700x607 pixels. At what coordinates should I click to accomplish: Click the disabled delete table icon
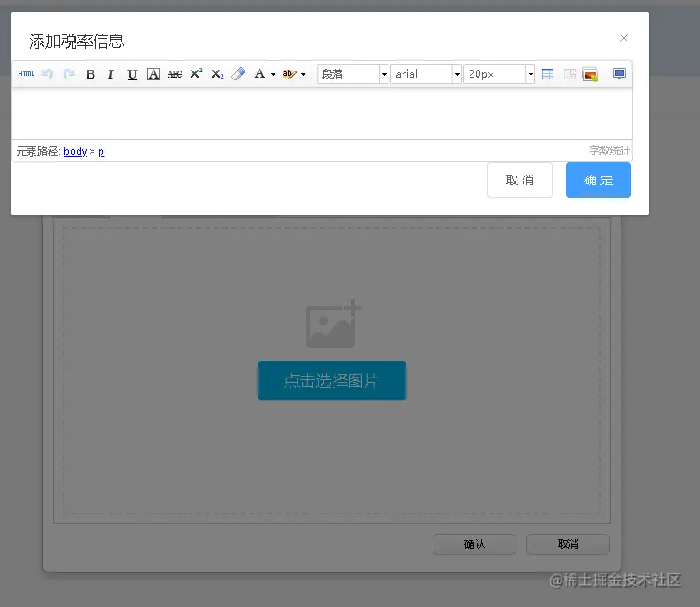point(569,74)
